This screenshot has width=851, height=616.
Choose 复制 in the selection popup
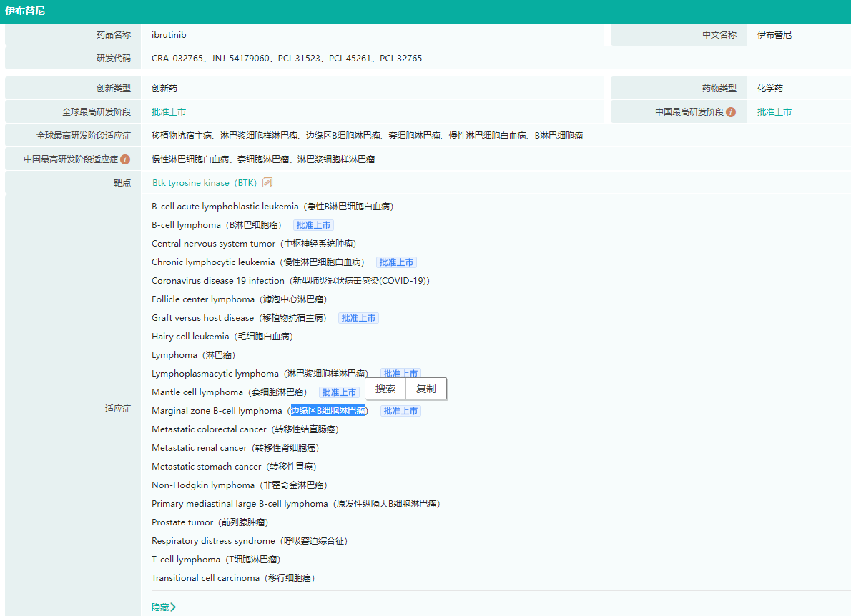[x=426, y=389]
